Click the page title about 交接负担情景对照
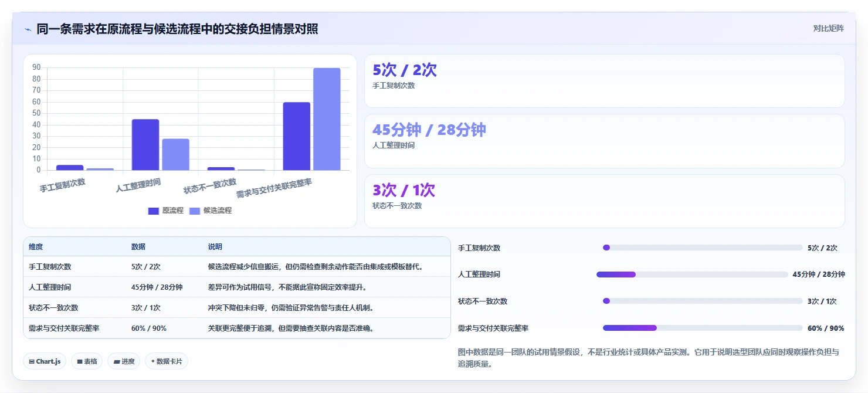The width and height of the screenshot is (868, 393). tap(177, 29)
